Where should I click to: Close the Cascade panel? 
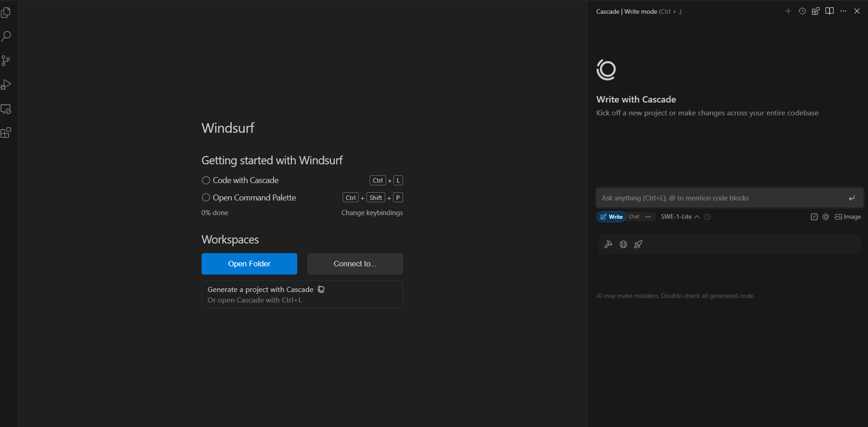tap(857, 11)
